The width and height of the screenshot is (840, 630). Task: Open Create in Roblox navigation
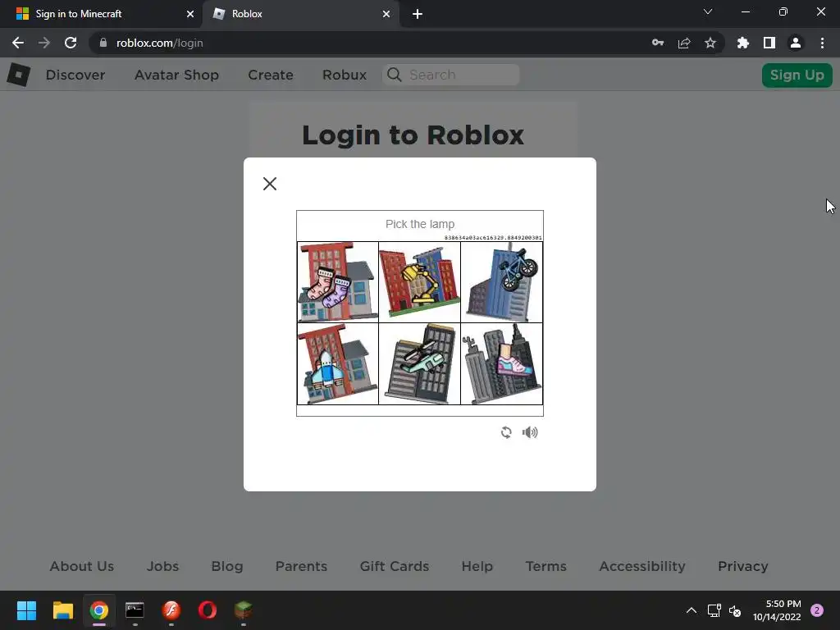pos(271,75)
